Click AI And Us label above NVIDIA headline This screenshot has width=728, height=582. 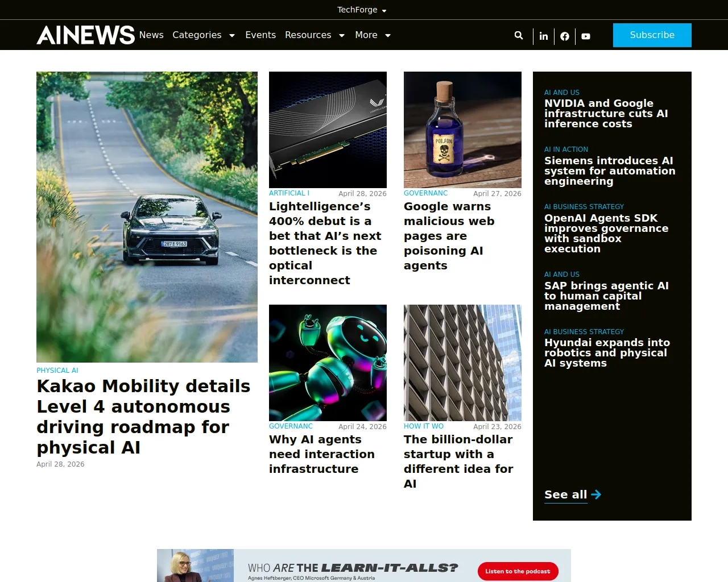[x=562, y=93]
